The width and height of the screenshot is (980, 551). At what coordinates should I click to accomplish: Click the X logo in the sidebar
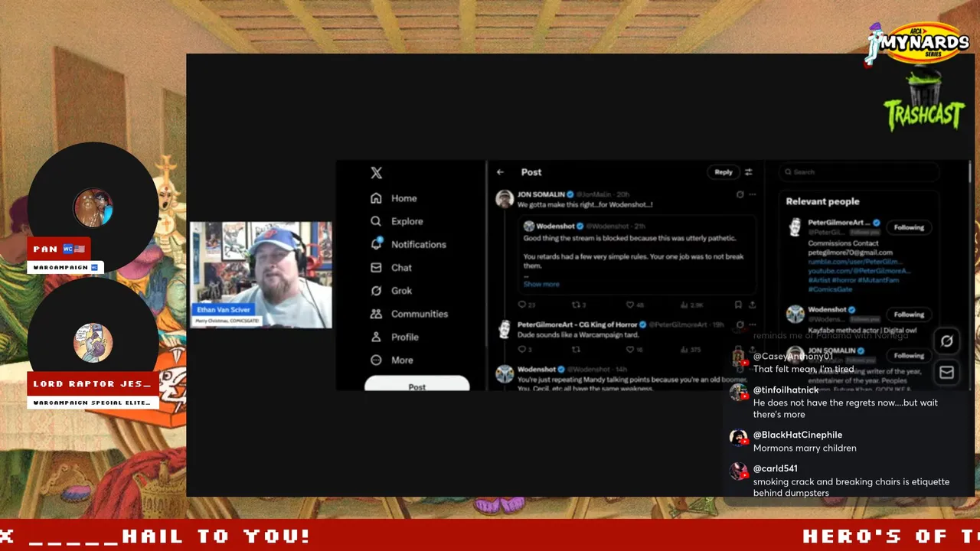click(x=376, y=173)
